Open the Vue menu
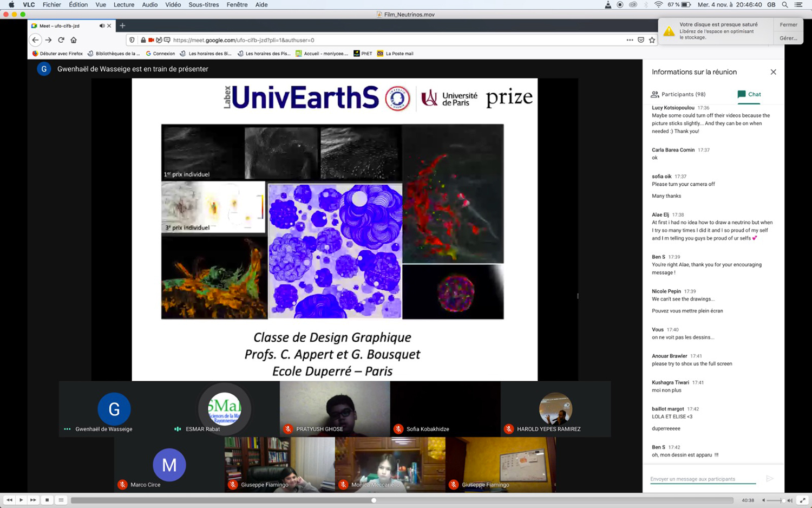This screenshot has height=508, width=812. pos(101,4)
